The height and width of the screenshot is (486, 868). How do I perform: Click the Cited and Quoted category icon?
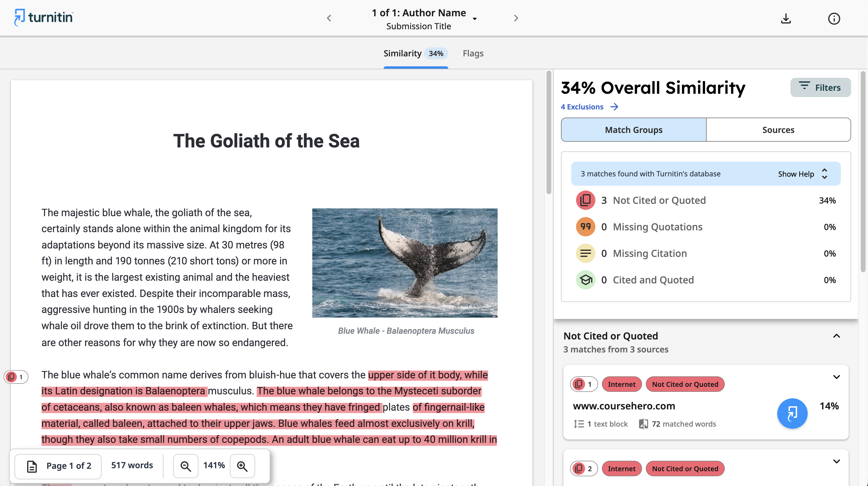(585, 279)
